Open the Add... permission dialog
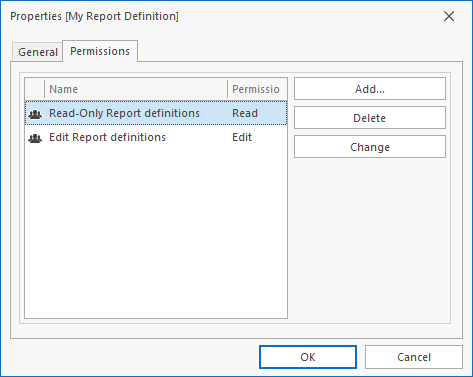The image size is (473, 377). click(x=370, y=89)
